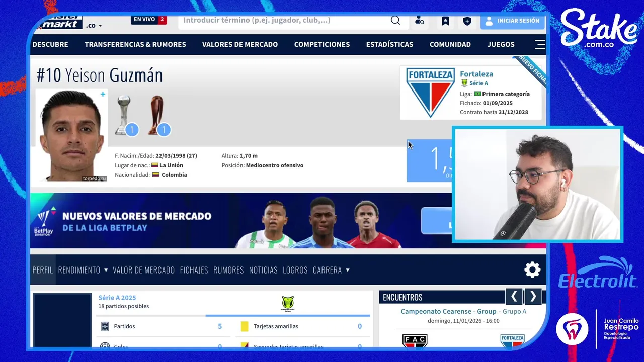Click the Colombia nationality link
644x362 pixels.
coord(174,175)
